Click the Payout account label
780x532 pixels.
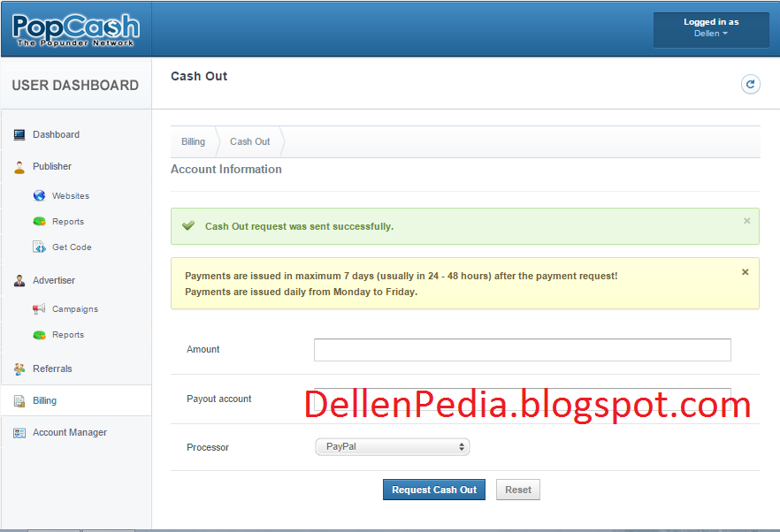click(x=219, y=399)
